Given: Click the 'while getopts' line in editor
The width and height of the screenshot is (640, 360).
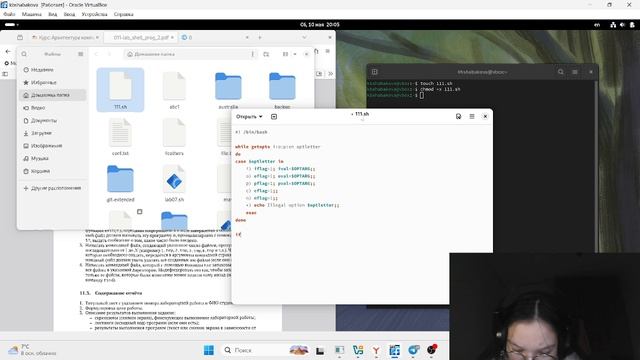Looking at the screenshot, I should tap(278, 147).
